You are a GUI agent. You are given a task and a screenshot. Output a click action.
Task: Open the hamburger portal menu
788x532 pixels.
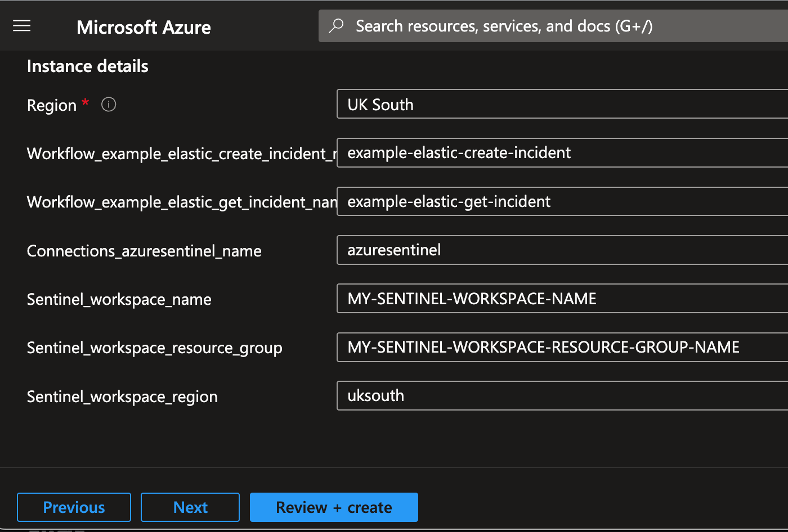coord(21,26)
